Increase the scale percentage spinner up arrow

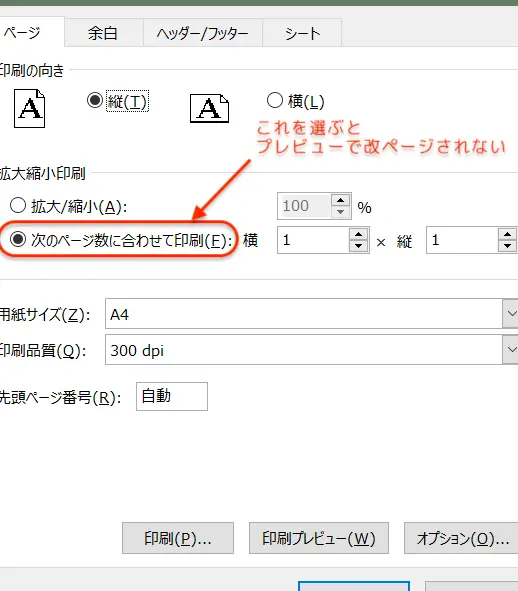click(340, 201)
